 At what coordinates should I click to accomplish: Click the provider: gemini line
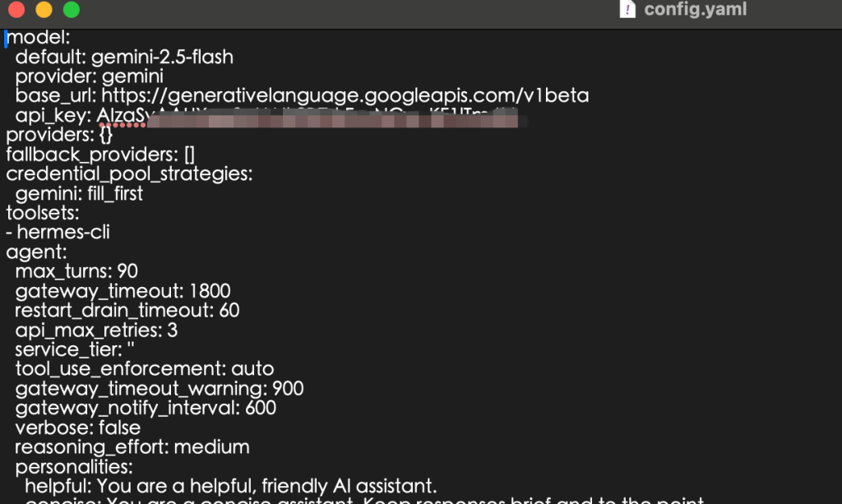tap(89, 76)
